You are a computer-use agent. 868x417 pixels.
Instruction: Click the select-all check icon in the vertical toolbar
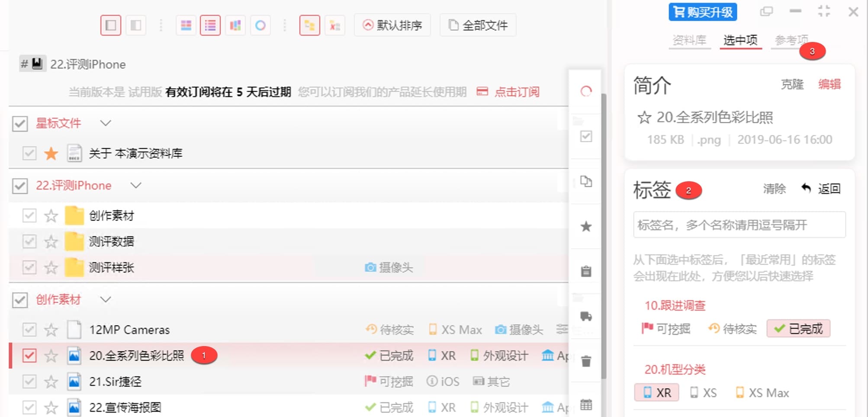[586, 136]
